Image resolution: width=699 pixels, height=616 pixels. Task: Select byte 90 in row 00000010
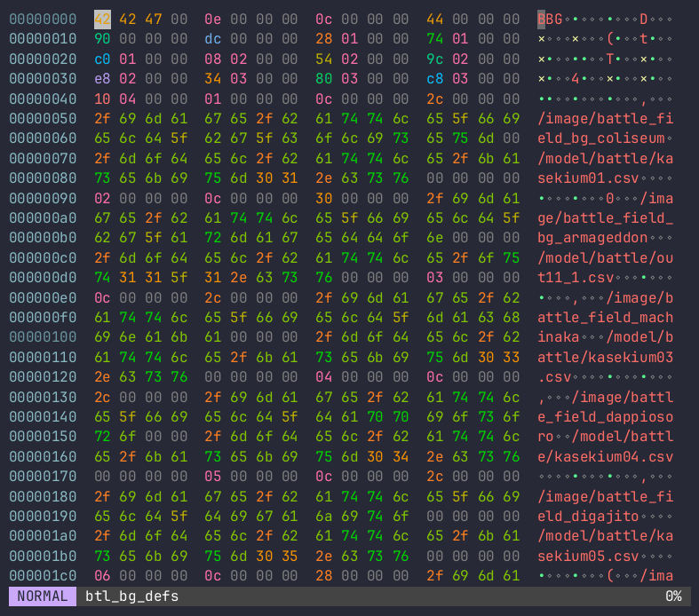tap(102, 39)
